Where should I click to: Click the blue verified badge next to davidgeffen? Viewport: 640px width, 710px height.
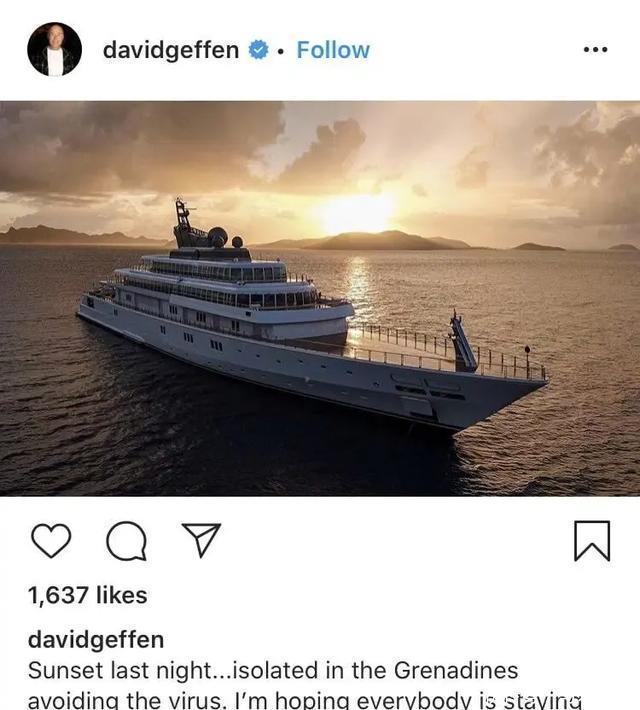259,49
